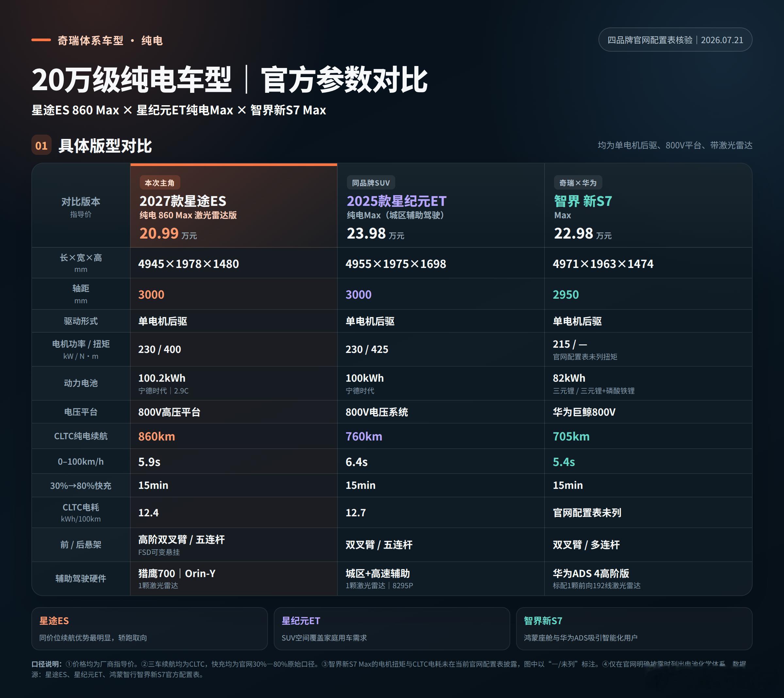Click the 30%→80%快充 row label
Image resolution: width=784 pixels, height=698 pixels.
[81, 485]
